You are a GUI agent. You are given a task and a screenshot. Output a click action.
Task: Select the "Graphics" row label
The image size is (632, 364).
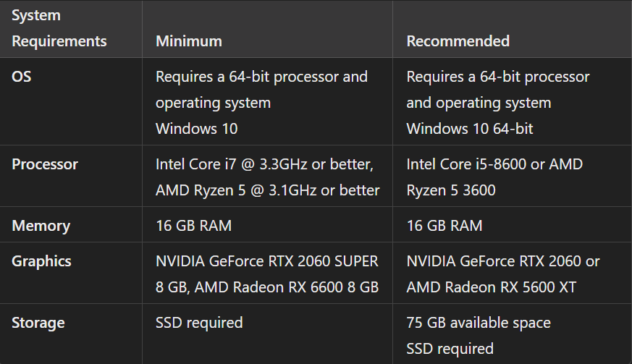[41, 261]
